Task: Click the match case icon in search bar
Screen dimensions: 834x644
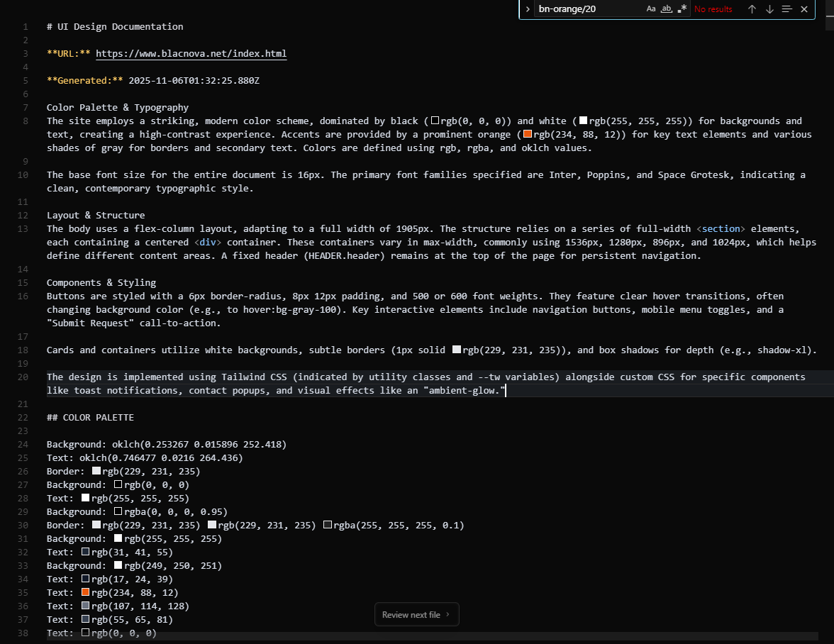Action: 651,9
